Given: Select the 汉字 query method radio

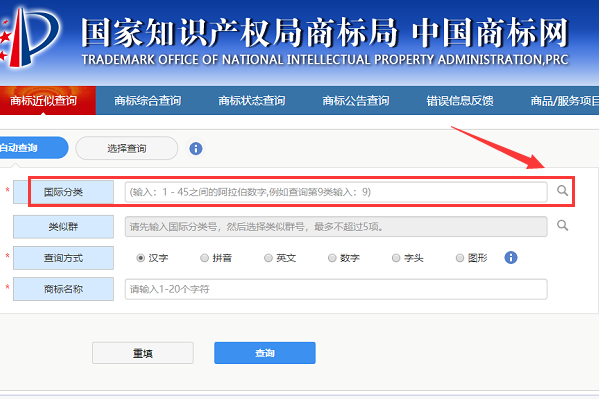Looking at the screenshot, I should 140,258.
